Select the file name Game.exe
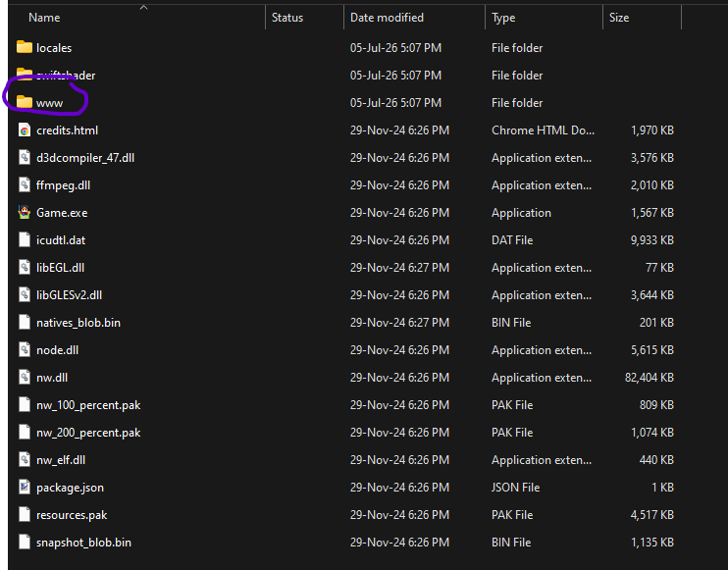The image size is (728, 570). (x=62, y=213)
